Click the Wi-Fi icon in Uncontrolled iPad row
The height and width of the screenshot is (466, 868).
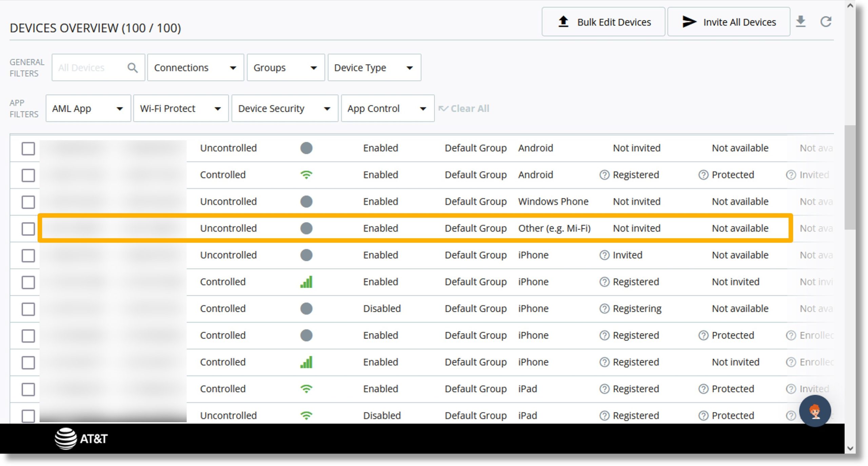click(306, 415)
